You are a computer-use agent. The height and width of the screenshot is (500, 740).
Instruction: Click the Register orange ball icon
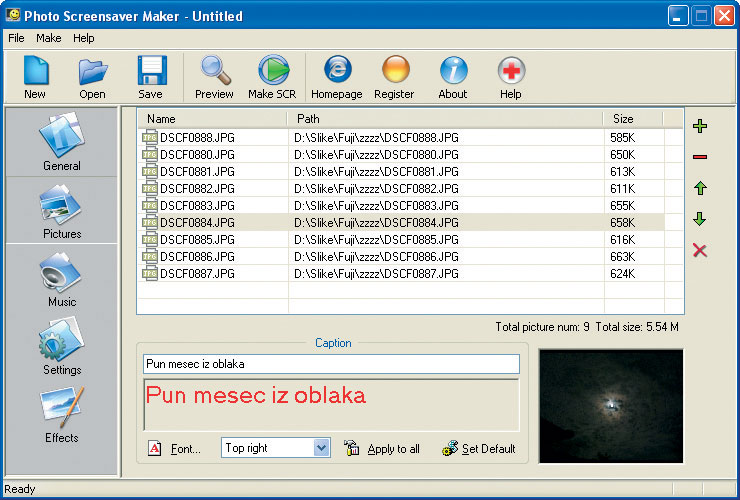tap(395, 69)
